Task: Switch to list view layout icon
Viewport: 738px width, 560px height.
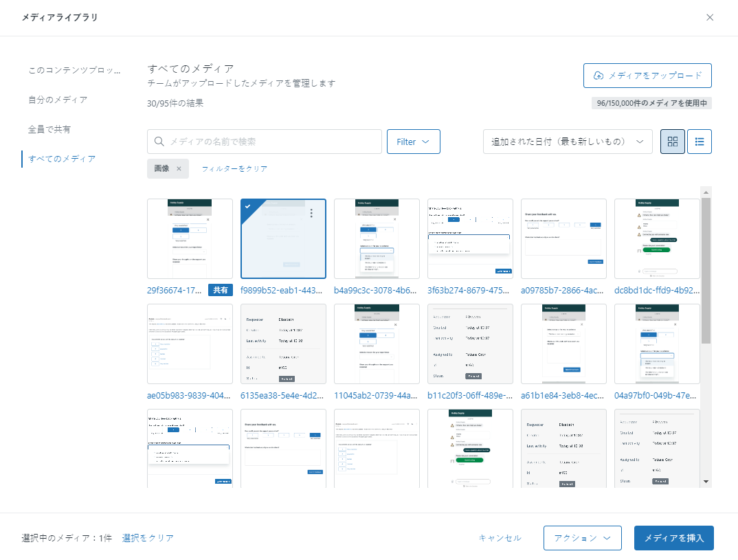Action: [700, 142]
